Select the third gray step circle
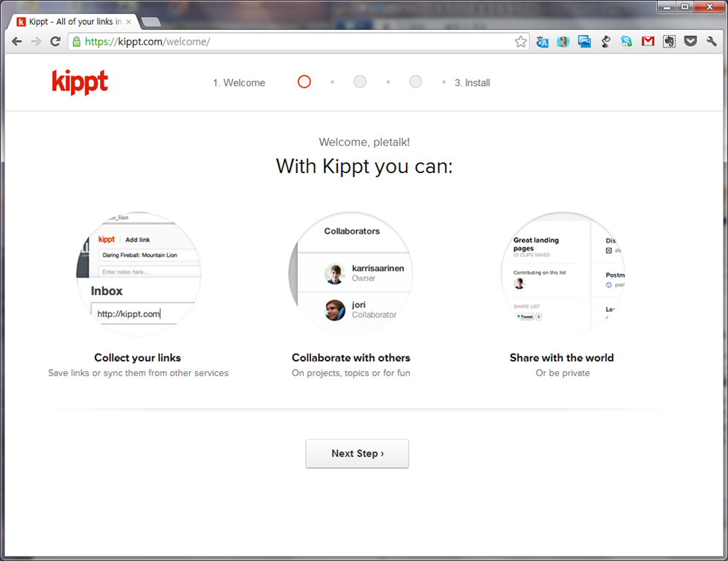The height and width of the screenshot is (561, 728). (415, 82)
